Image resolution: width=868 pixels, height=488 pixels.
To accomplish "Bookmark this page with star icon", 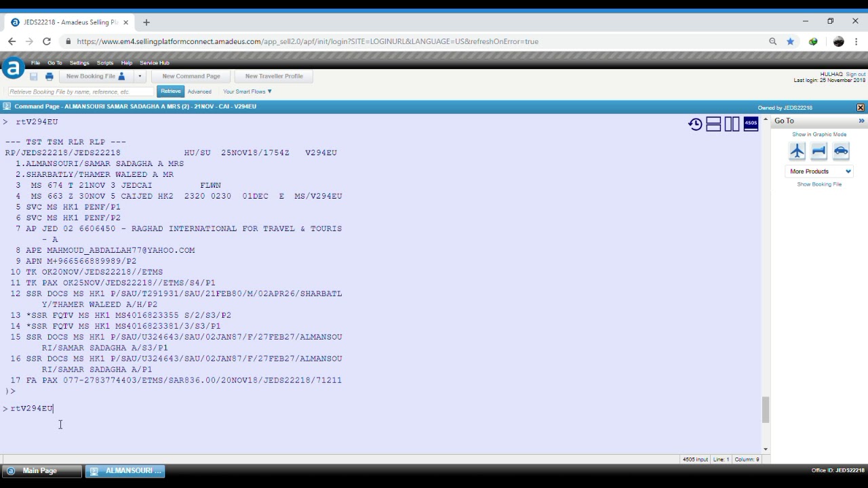I will click(791, 41).
